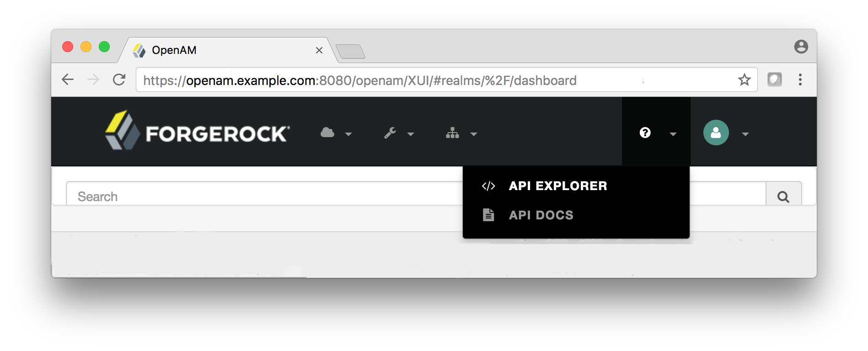
Task: Click the Deployment sites icon
Action: tap(453, 133)
